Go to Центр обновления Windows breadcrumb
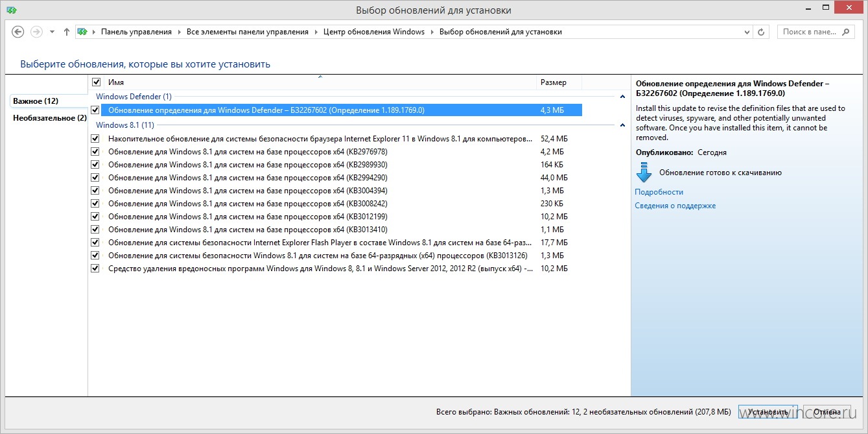 click(x=374, y=32)
